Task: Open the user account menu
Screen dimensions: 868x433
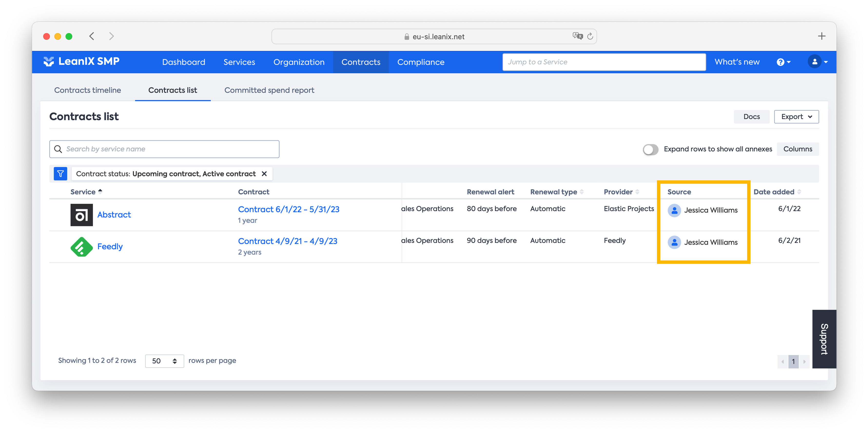Action: [x=818, y=62]
